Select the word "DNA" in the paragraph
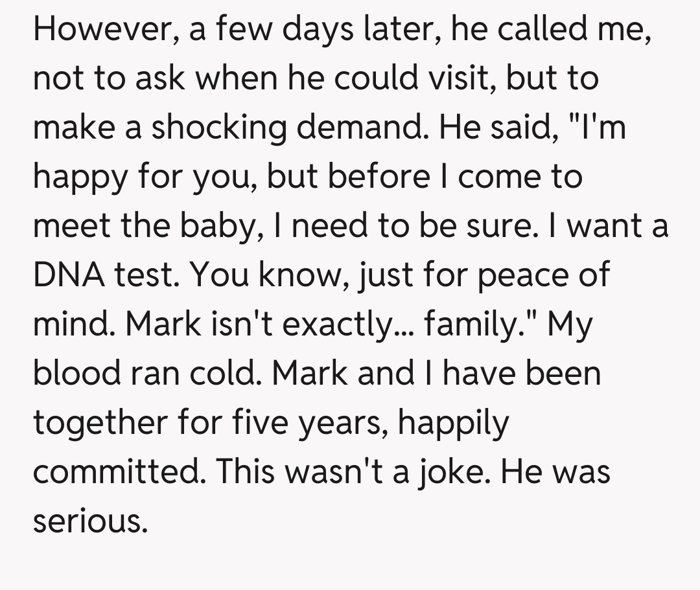The image size is (700, 590). click(x=69, y=275)
